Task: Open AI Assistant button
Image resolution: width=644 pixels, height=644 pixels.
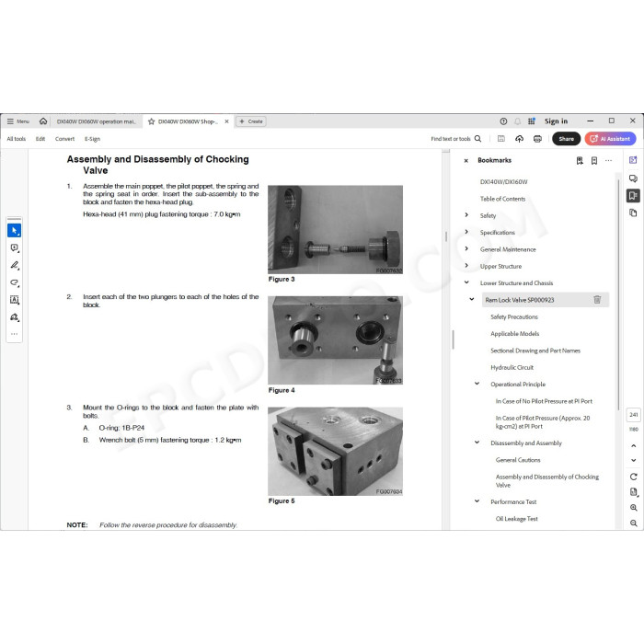Action: click(610, 139)
